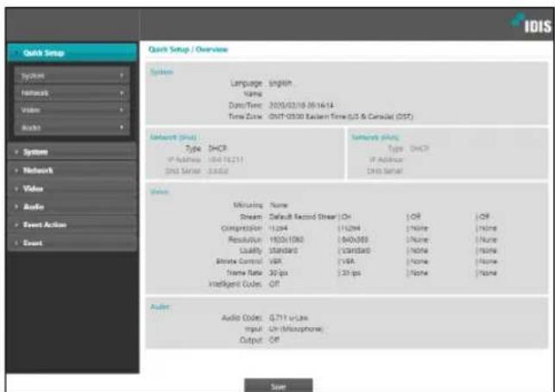The width and height of the screenshot is (555, 392).
Task: Click the audio Output value Off
Action: (274, 340)
